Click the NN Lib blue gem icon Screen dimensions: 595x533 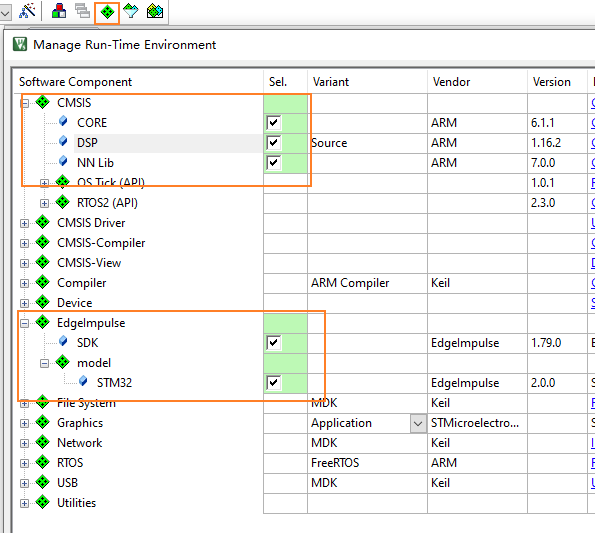point(63,162)
